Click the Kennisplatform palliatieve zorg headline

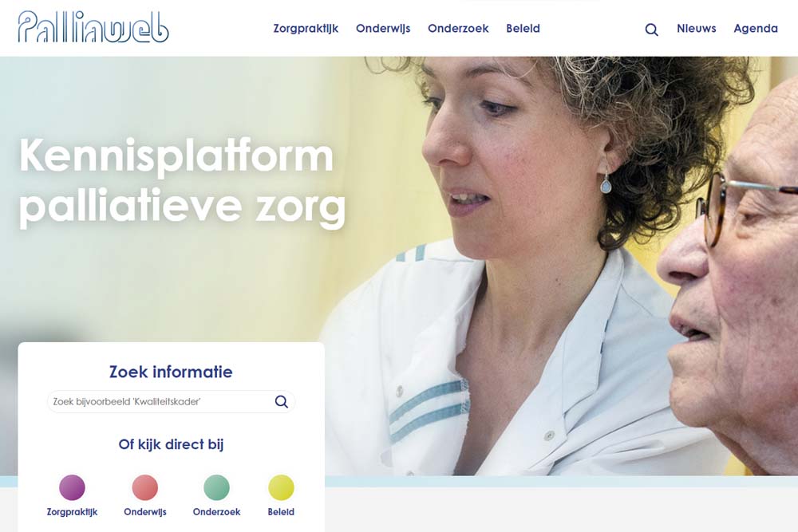pyautogui.click(x=182, y=181)
